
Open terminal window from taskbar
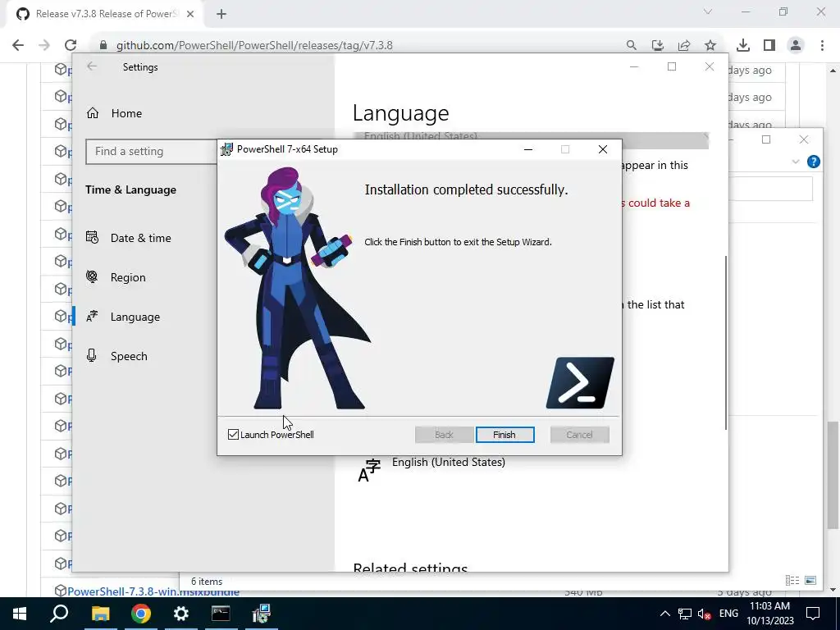pos(221,614)
